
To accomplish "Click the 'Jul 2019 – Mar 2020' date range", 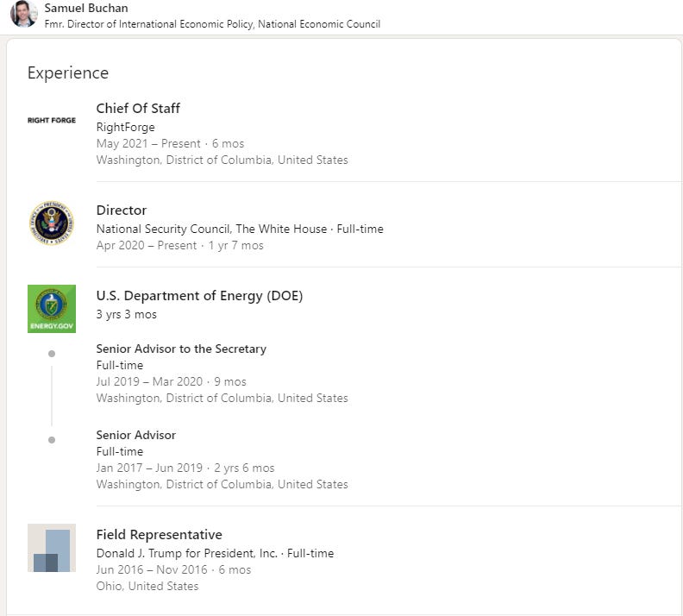I will [149, 381].
